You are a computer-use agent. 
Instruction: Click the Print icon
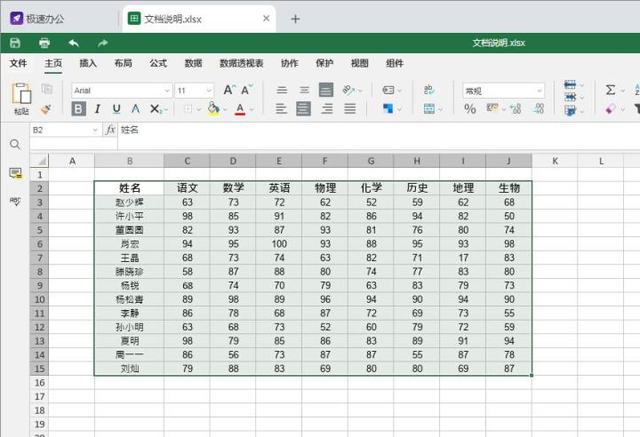click(x=44, y=43)
